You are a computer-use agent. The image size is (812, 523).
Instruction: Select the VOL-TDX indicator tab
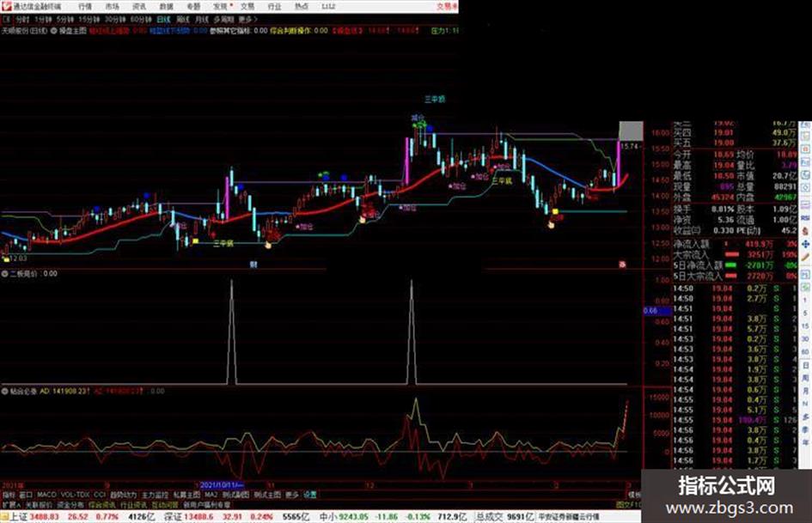tap(76, 495)
